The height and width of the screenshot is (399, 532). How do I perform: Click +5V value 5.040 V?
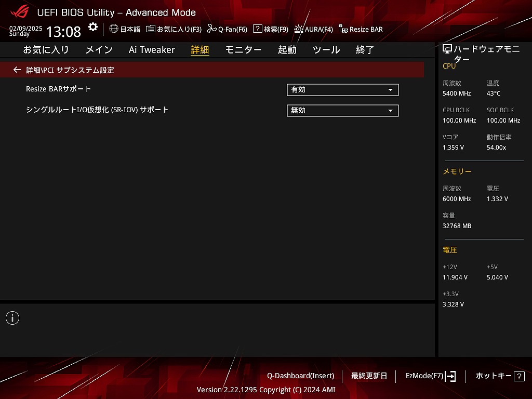pos(497,277)
